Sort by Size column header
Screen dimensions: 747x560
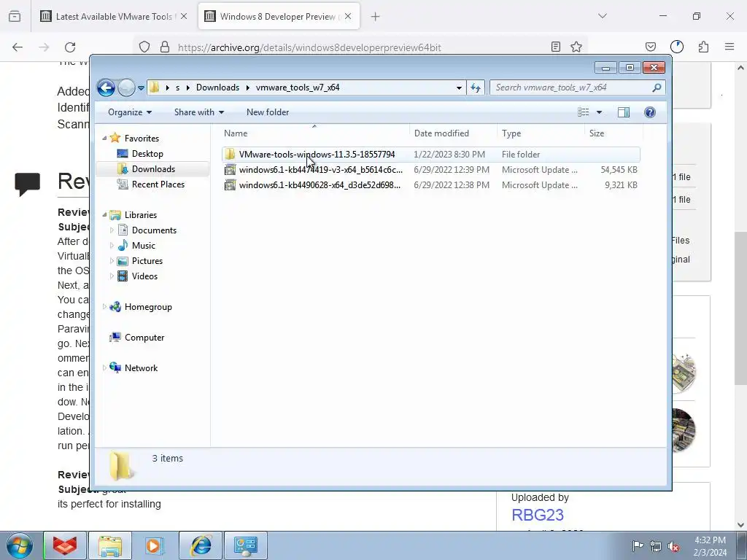pos(614,133)
